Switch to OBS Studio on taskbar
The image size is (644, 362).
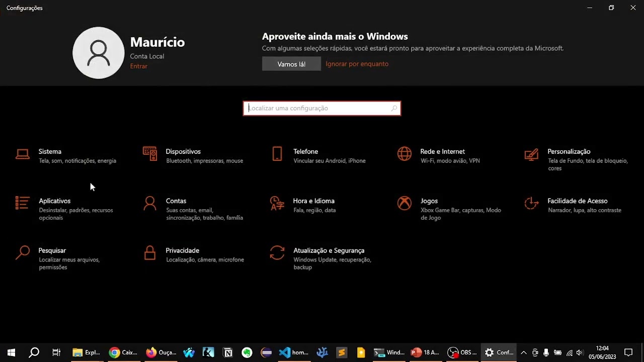(462, 352)
